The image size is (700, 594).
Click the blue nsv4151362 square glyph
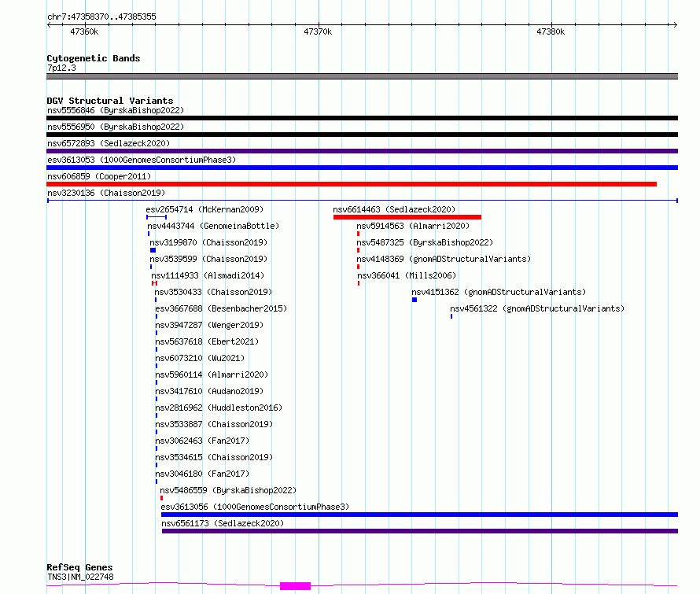414,300
